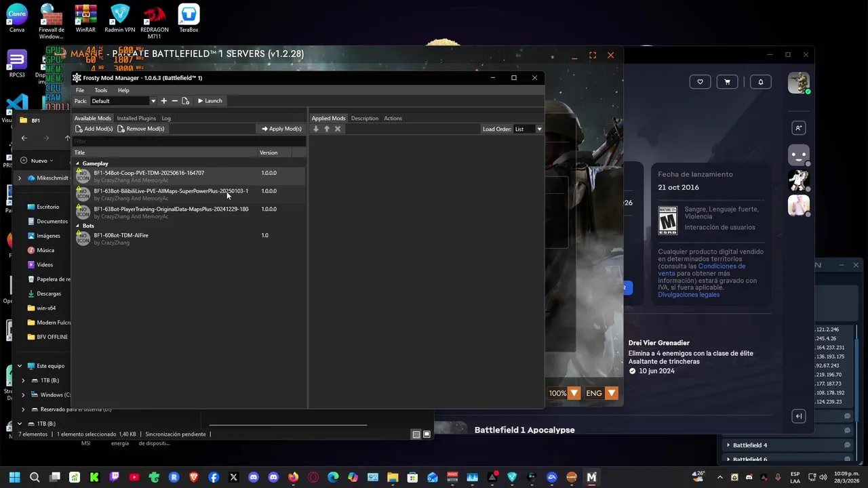868x488 pixels.
Task: Click the No Icon thumbnail of BF1-60Bot-TDM-AIFire
Action: point(83,239)
